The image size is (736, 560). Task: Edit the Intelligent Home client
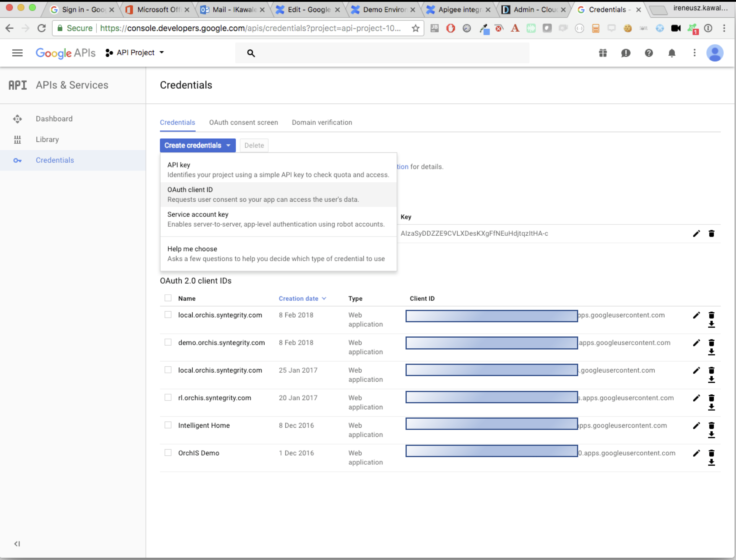(x=696, y=425)
